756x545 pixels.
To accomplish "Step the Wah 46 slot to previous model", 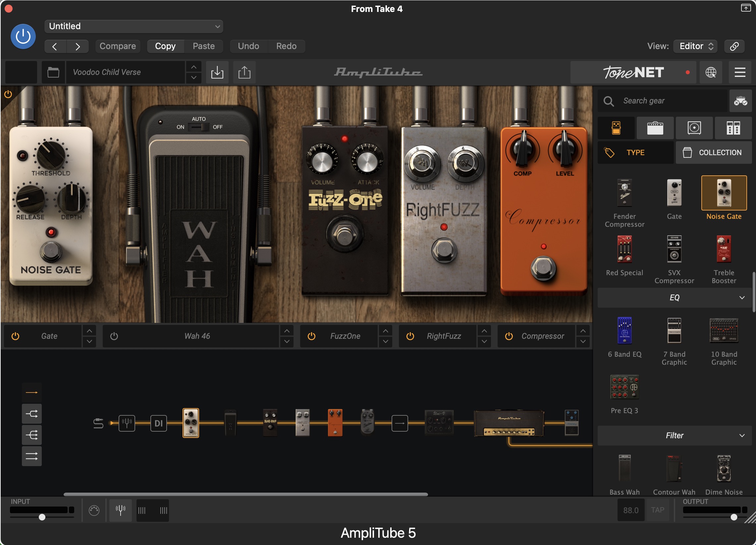I will pos(287,331).
